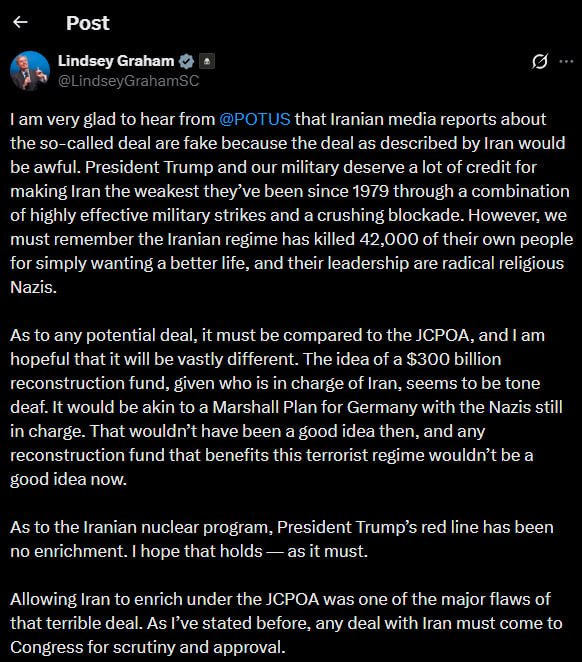The height and width of the screenshot is (662, 582).
Task: Click the gray government affiliation badge
Action: pyautogui.click(x=206, y=62)
